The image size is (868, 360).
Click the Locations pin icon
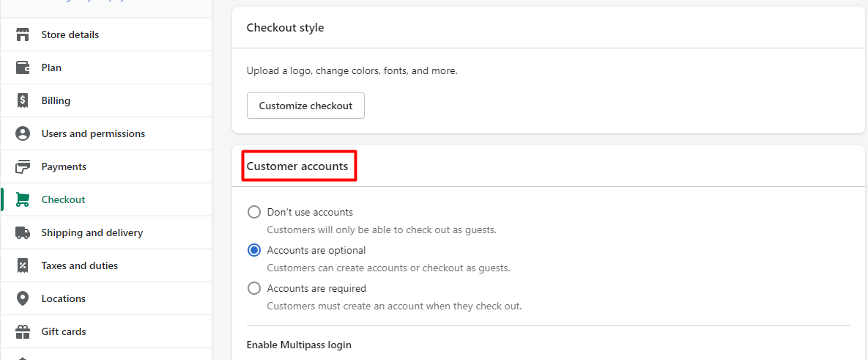tap(23, 298)
